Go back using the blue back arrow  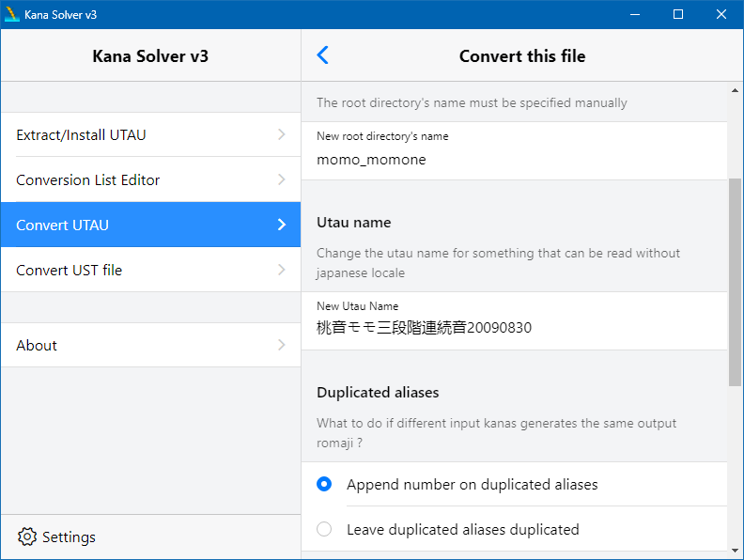322,55
